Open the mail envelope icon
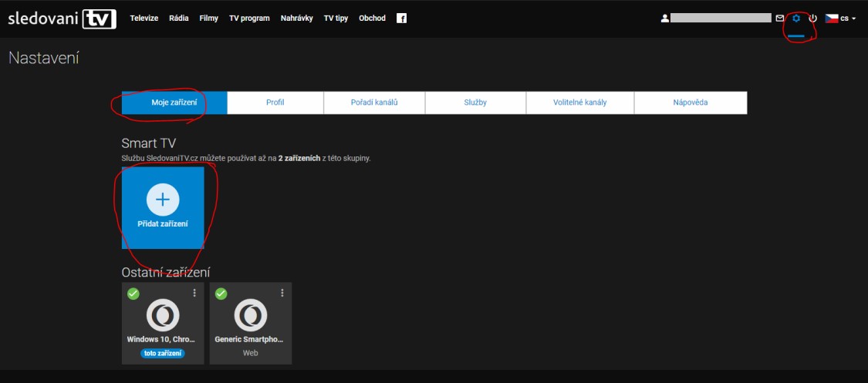The image size is (868, 383). (780, 18)
